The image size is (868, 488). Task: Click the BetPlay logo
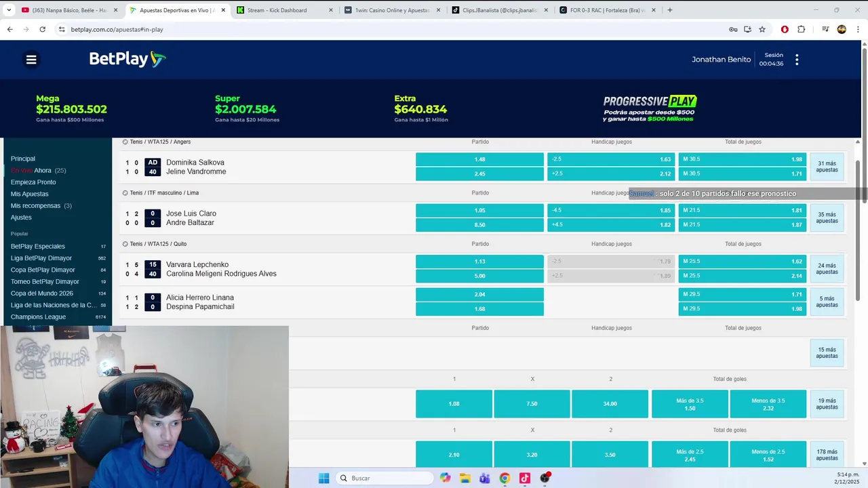[127, 60]
